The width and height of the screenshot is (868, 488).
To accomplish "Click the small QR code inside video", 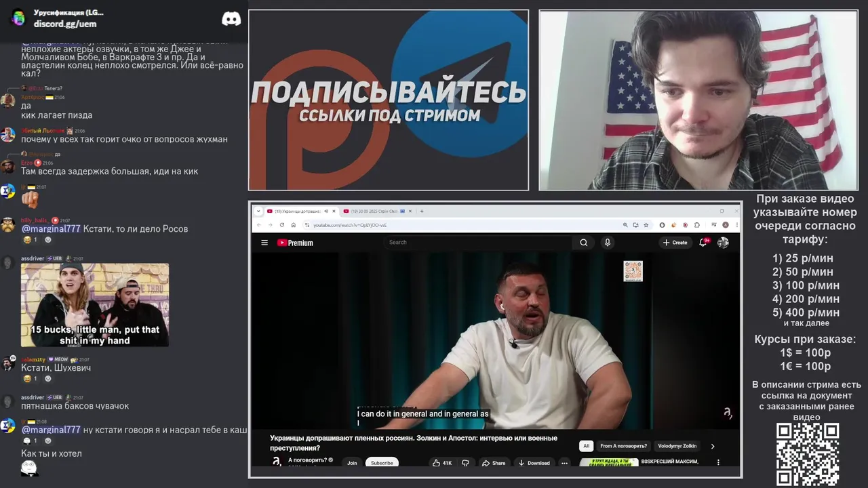I will (x=633, y=271).
